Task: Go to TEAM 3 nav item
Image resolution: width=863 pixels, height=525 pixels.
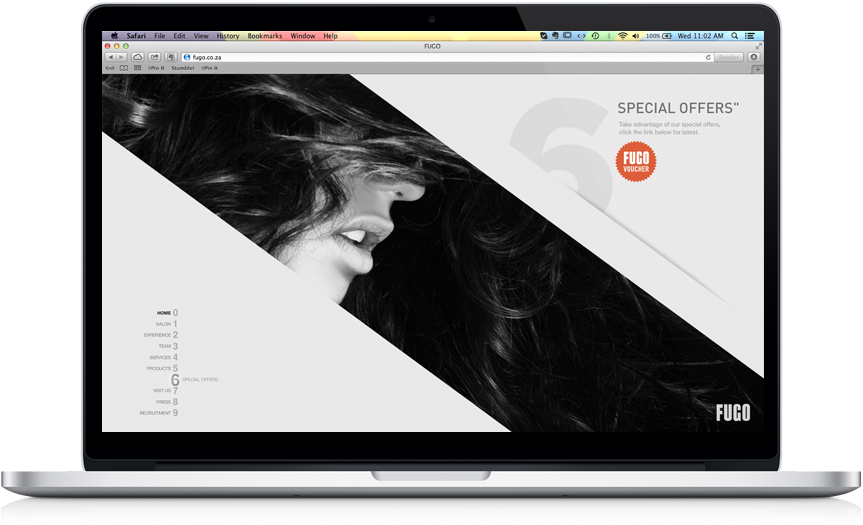Action: tap(168, 346)
